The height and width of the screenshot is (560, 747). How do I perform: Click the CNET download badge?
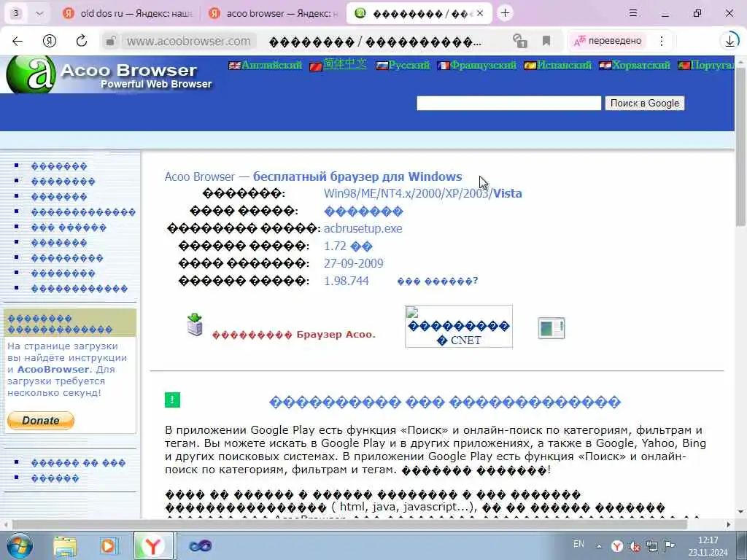click(459, 327)
